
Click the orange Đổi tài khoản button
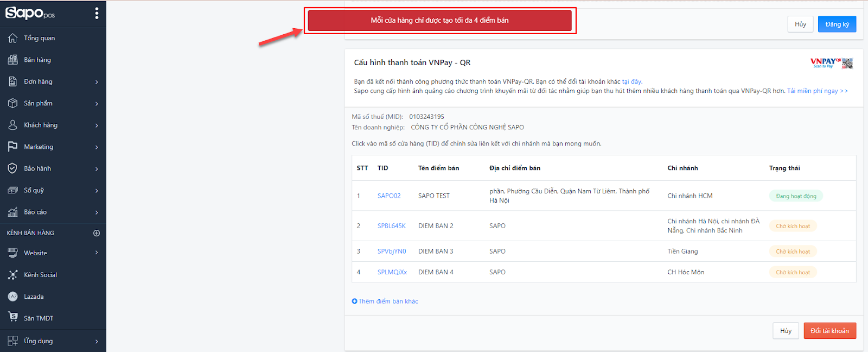pos(830,331)
